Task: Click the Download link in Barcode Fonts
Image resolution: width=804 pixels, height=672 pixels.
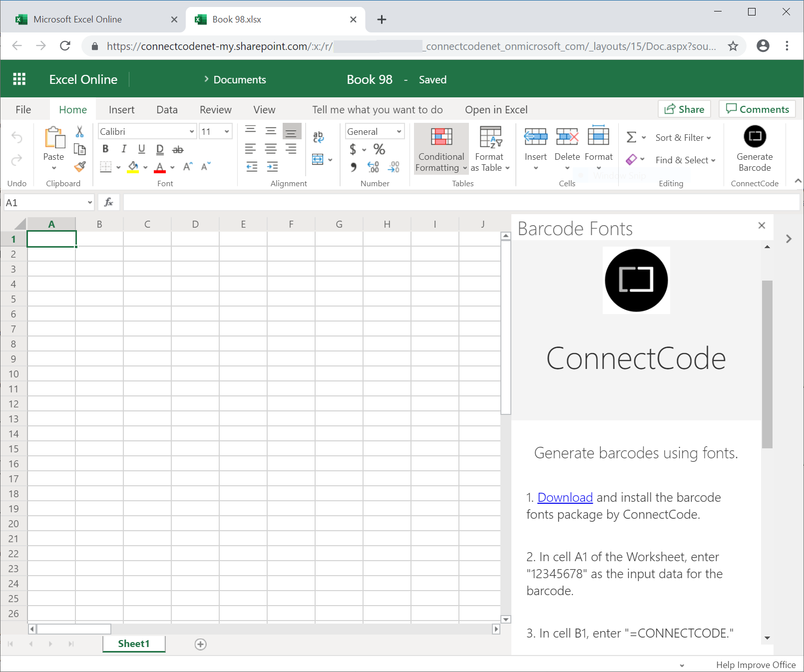Action: pyautogui.click(x=565, y=497)
